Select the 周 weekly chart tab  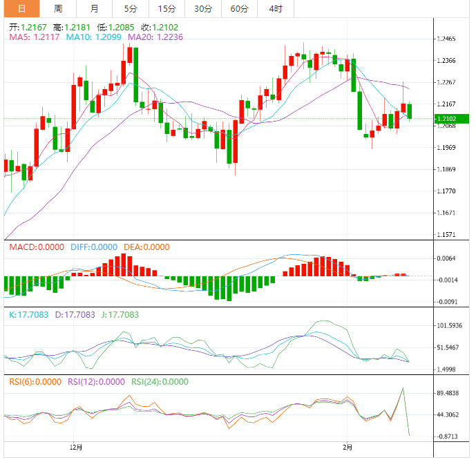pos(58,8)
